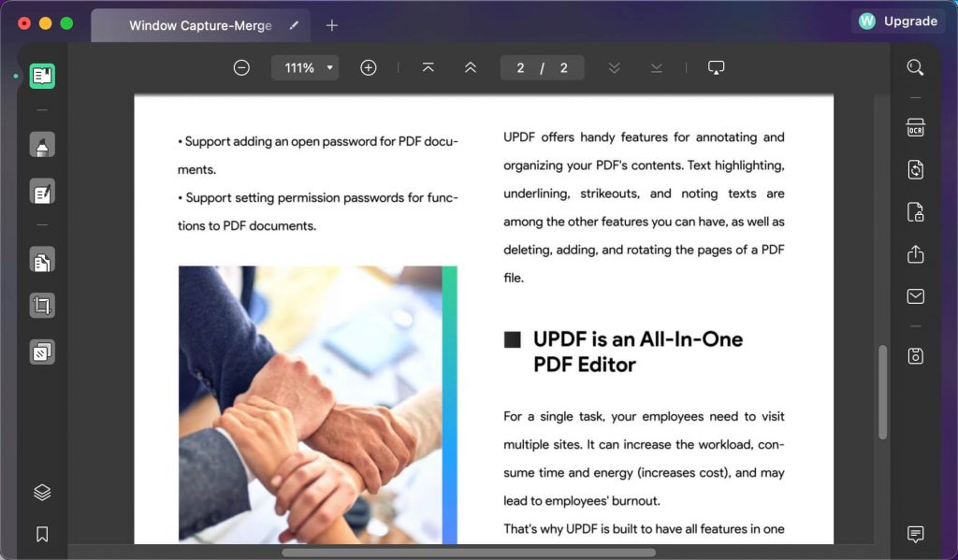Open the zoom level dropdown
Image resolution: width=958 pixels, height=560 pixels.
tap(305, 67)
